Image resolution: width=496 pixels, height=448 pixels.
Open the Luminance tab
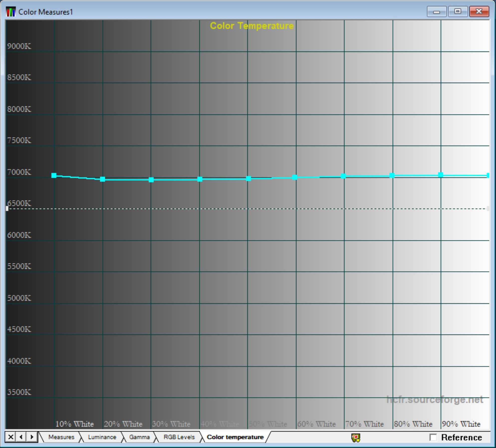coord(102,437)
